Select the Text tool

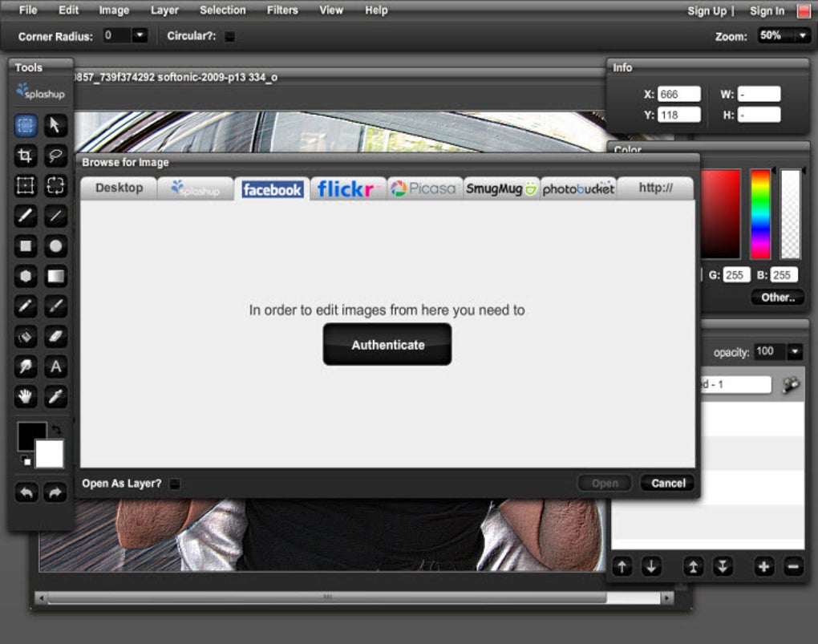coord(55,367)
